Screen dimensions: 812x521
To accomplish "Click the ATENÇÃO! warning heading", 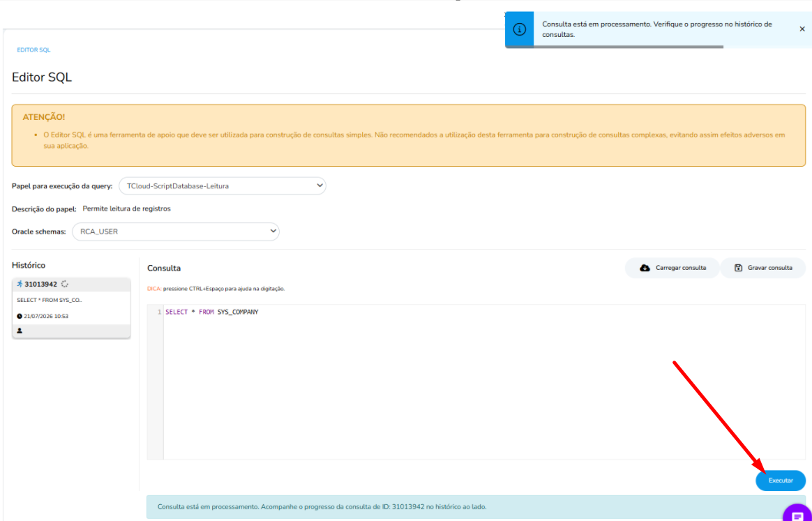I will tap(44, 118).
